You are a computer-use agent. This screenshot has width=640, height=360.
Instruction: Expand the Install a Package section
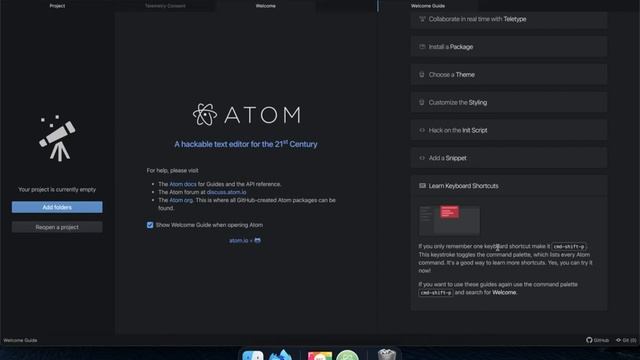(x=509, y=47)
